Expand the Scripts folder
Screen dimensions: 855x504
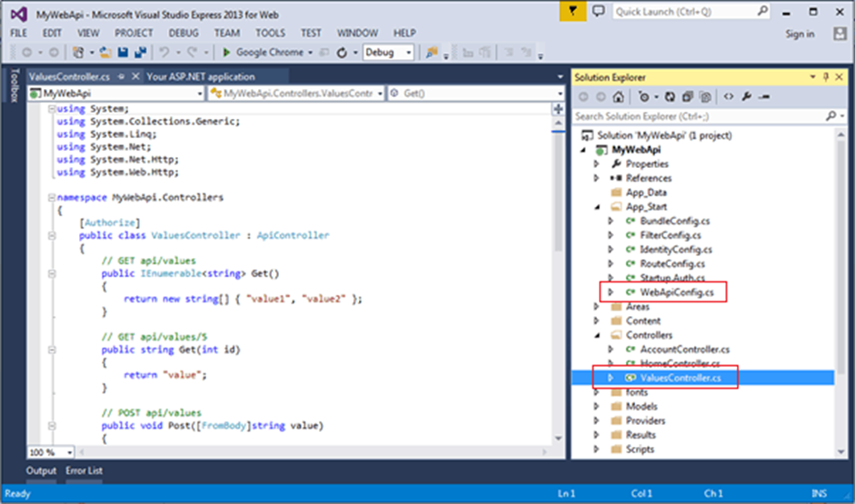pos(597,449)
